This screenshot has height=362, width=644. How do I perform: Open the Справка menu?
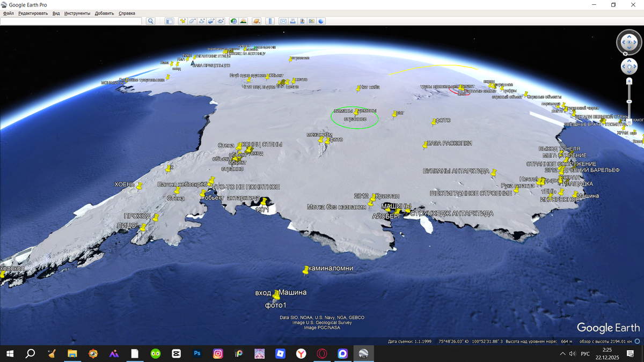pos(127,13)
